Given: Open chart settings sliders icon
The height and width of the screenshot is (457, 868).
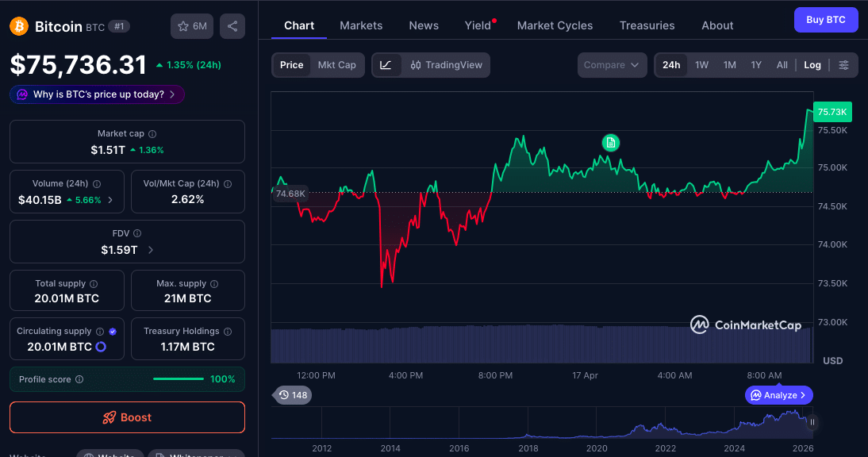Looking at the screenshot, I should pos(843,65).
